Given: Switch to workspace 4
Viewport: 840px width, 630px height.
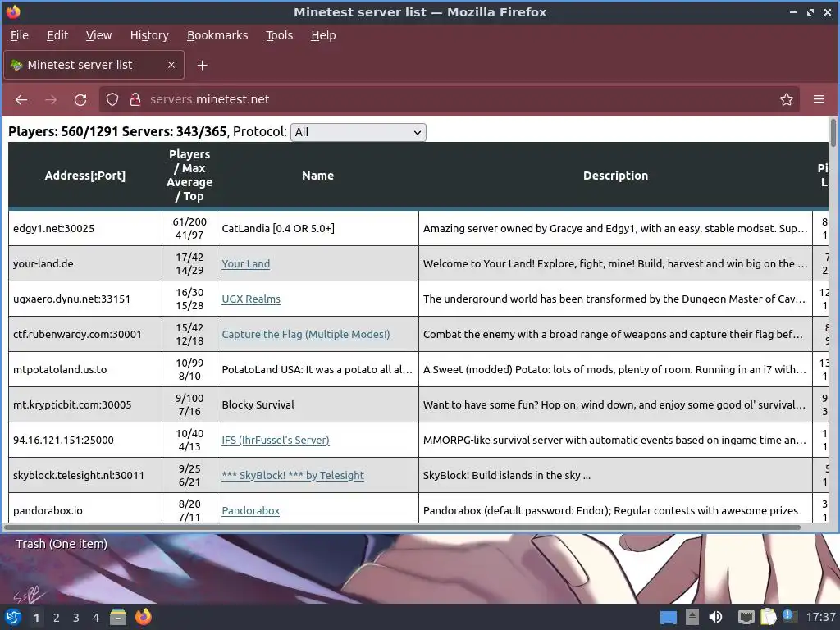Looking at the screenshot, I should point(96,618).
